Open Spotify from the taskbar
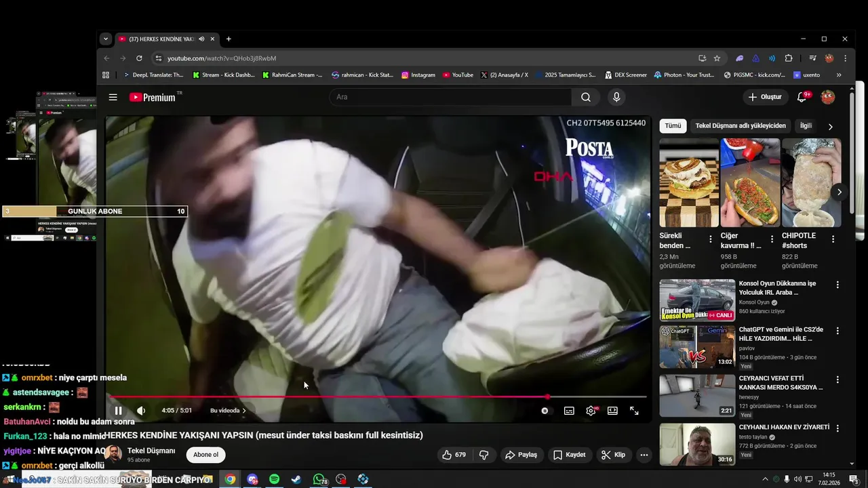 [274, 479]
